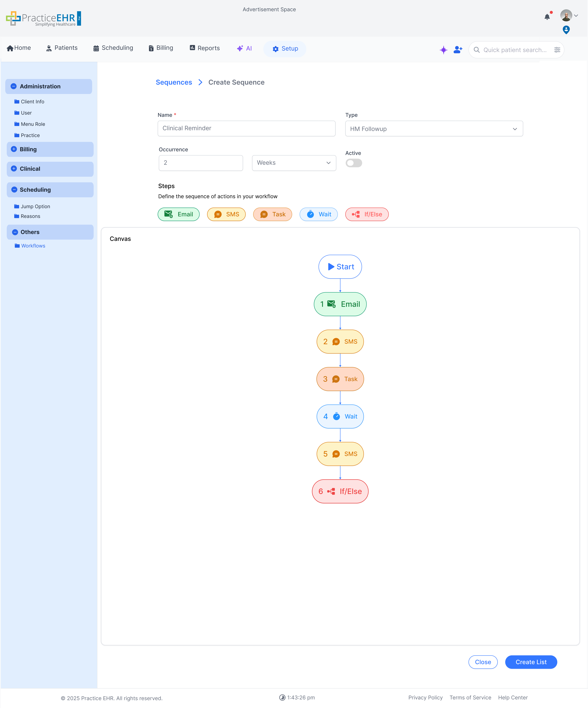
Task: Collapse the Administration section
Action: point(13,86)
